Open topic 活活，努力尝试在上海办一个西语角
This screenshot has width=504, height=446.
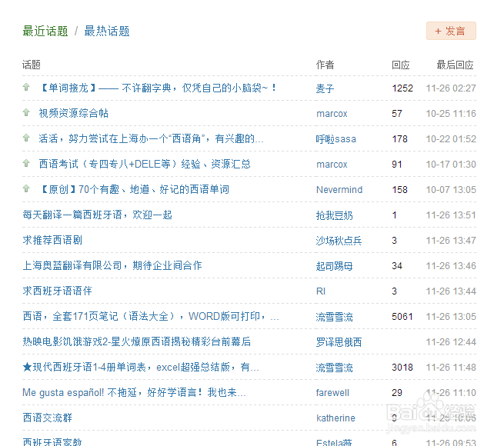[151, 138]
